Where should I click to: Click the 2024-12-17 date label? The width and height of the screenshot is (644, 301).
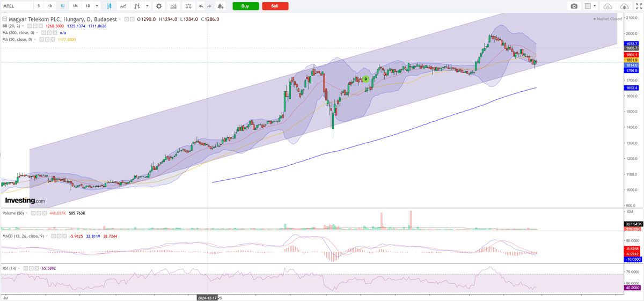coord(206,297)
